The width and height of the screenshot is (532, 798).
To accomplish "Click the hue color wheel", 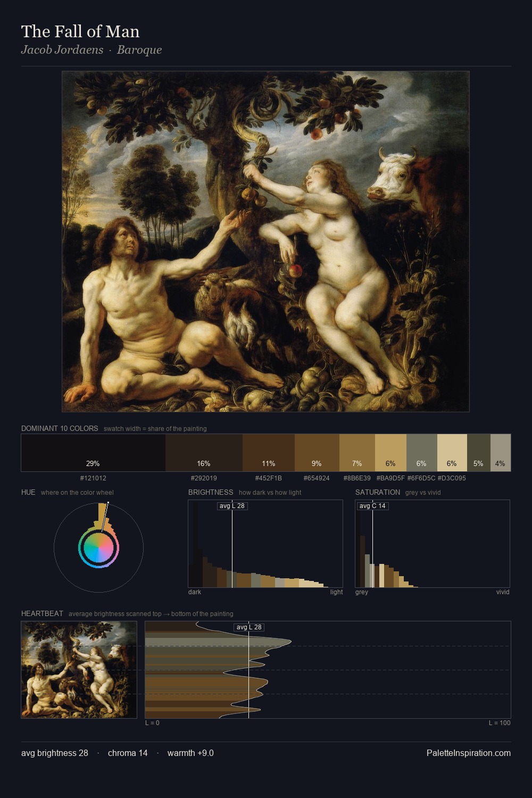I will click(x=98, y=547).
